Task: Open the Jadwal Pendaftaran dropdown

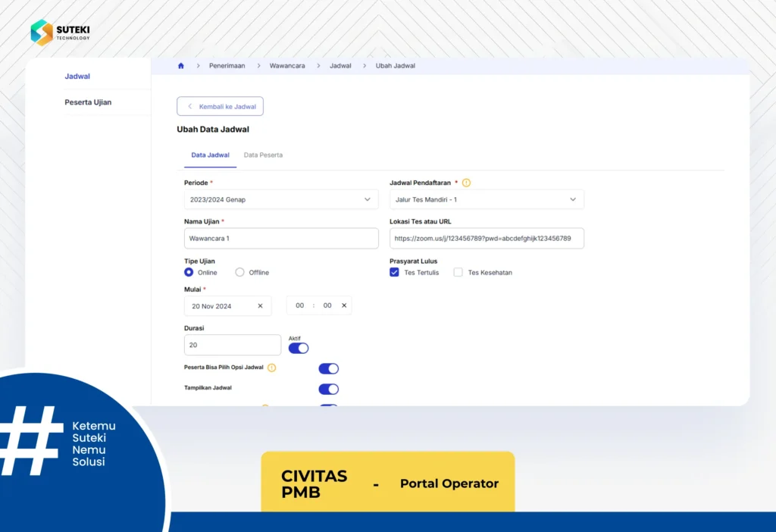Action: click(x=487, y=199)
